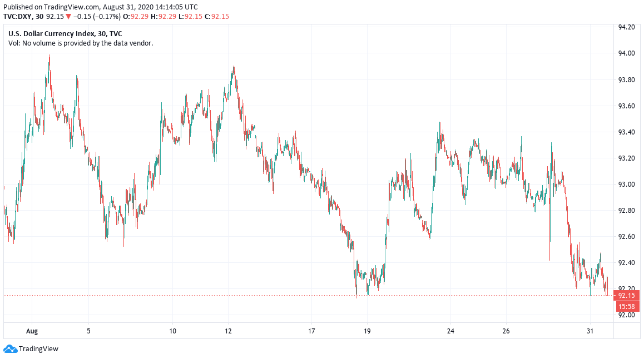
Task: Click the 92.00 price axis label
Action: click(626, 315)
